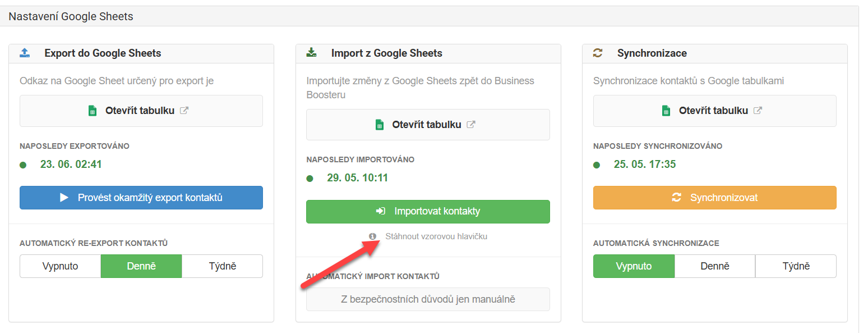This screenshot has width=868, height=333.
Task: Click the info icon next to Stáhnout vzorovou hlavičku
Action: coord(372,236)
